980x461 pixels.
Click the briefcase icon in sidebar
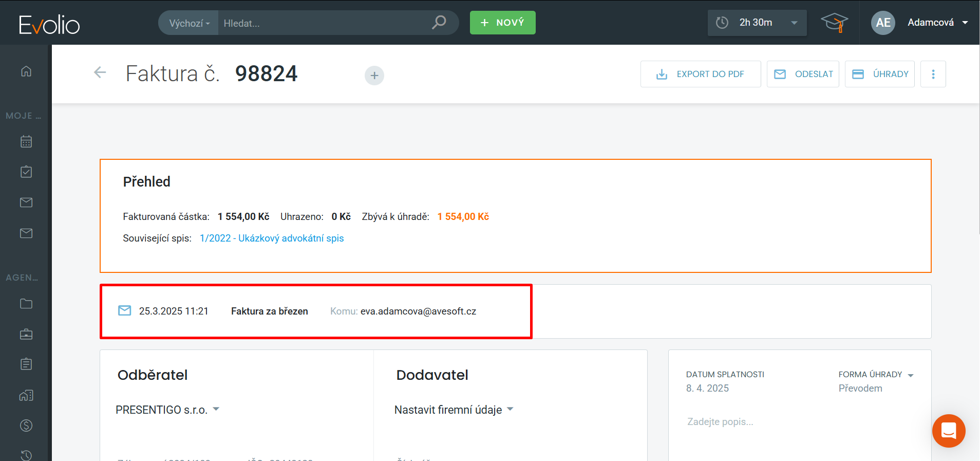point(26,335)
